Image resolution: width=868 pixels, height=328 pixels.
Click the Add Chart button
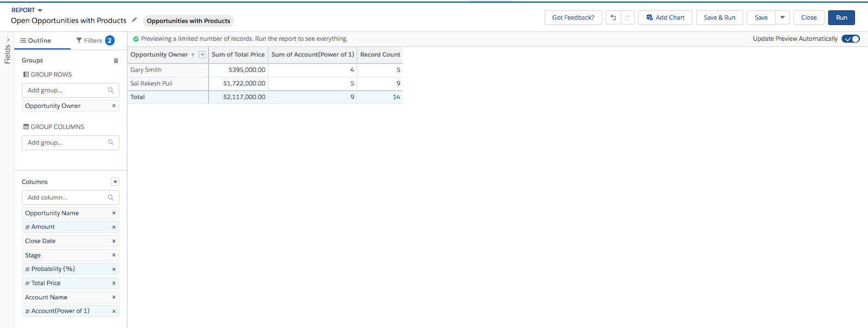click(x=665, y=17)
